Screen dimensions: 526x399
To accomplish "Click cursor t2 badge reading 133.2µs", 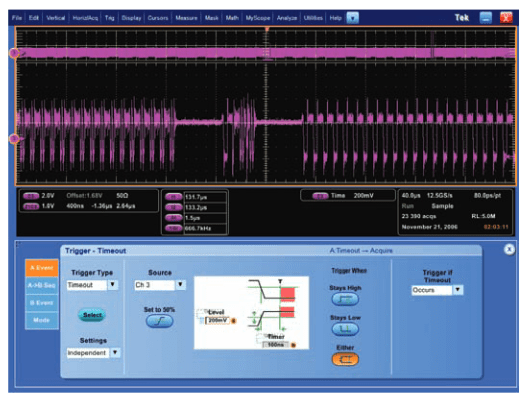I will tap(173, 207).
